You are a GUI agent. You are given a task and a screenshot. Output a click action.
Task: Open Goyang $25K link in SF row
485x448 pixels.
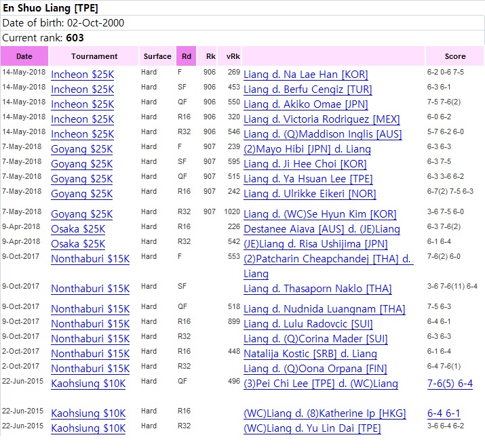(x=82, y=164)
